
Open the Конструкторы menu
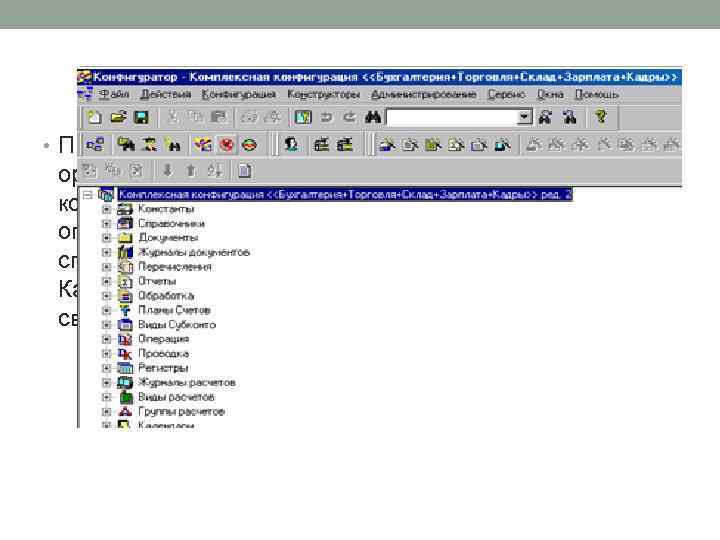click(324, 95)
